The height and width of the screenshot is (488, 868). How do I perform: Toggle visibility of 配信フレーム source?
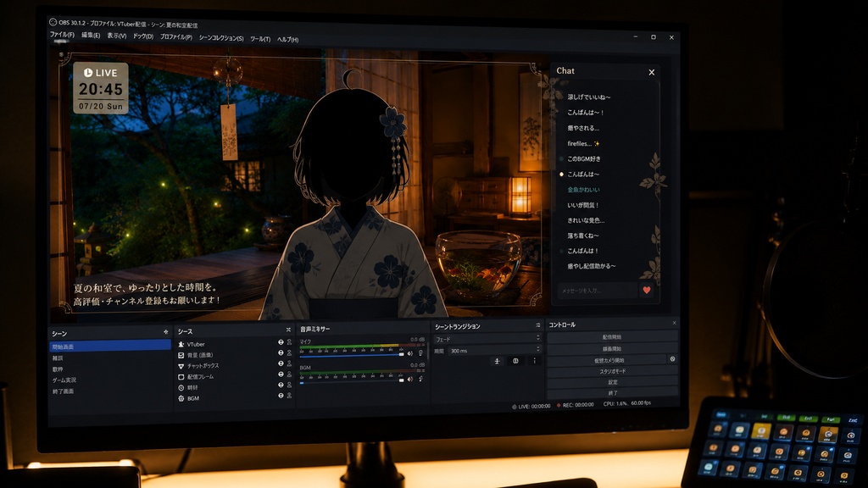pyautogui.click(x=281, y=374)
